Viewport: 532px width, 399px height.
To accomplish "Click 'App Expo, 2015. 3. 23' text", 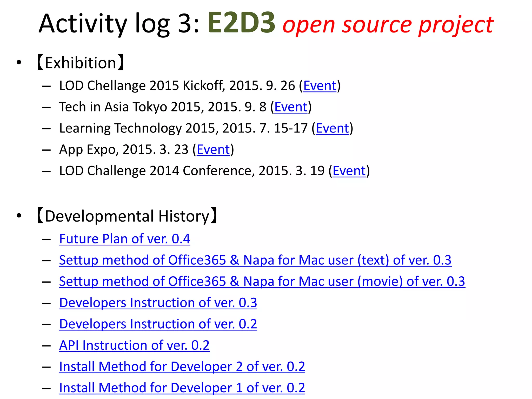I will coord(124,150).
